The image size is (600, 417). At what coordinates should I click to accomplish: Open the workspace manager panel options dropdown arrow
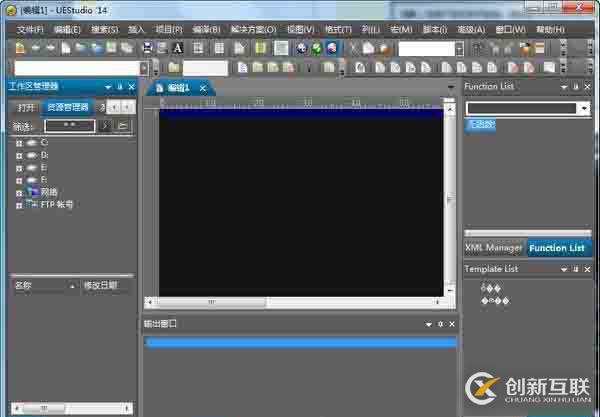(x=108, y=87)
